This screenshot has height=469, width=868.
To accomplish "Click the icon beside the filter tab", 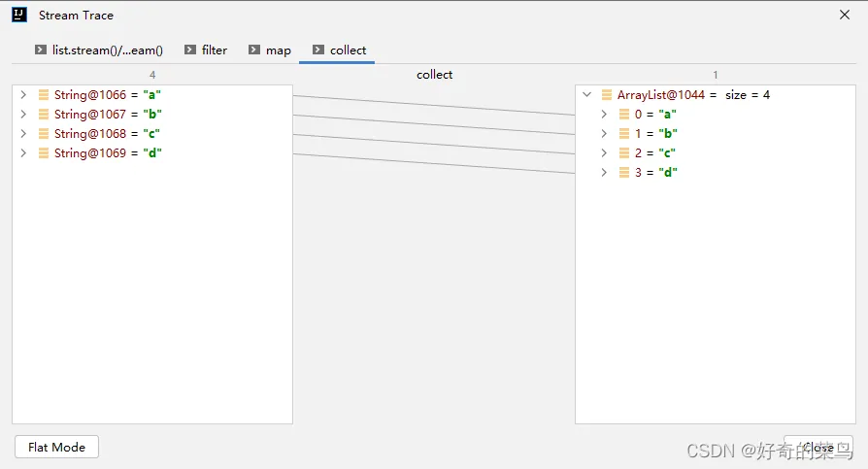I will coord(190,50).
